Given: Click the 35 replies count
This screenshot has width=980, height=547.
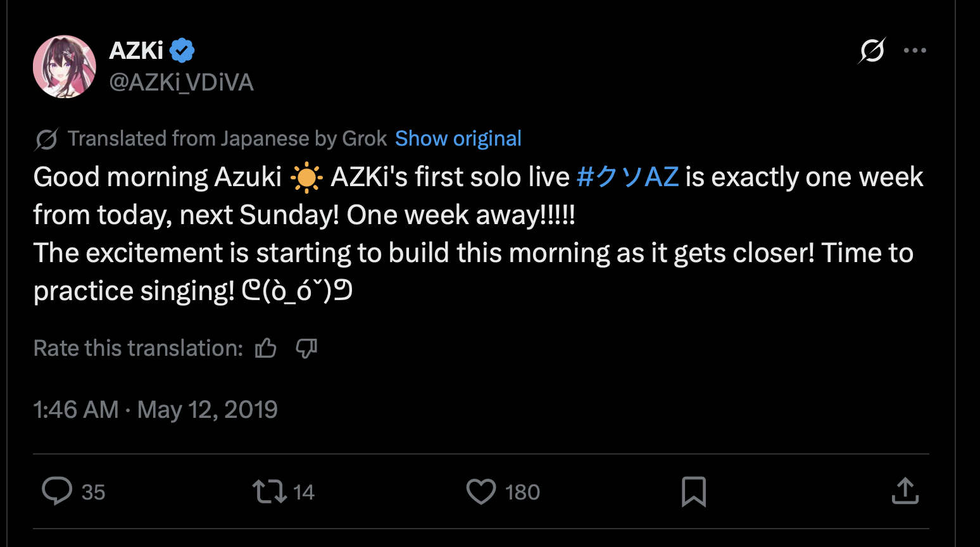Looking at the screenshot, I should click(93, 493).
